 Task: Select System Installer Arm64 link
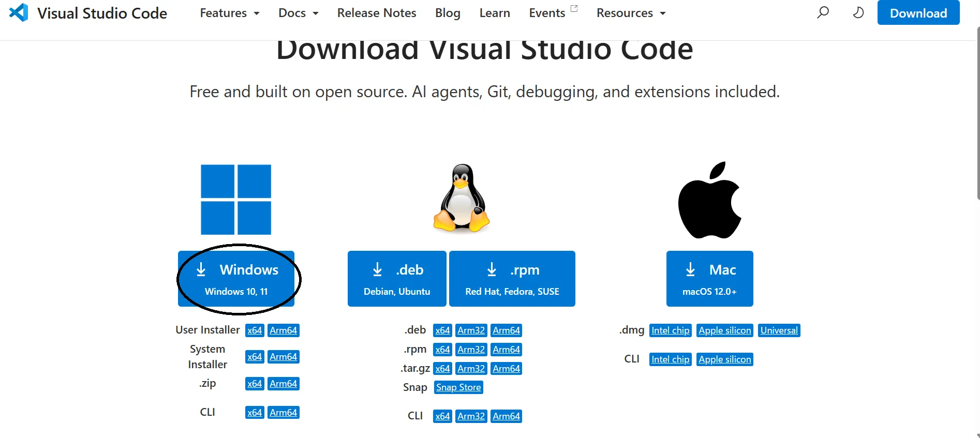(284, 357)
